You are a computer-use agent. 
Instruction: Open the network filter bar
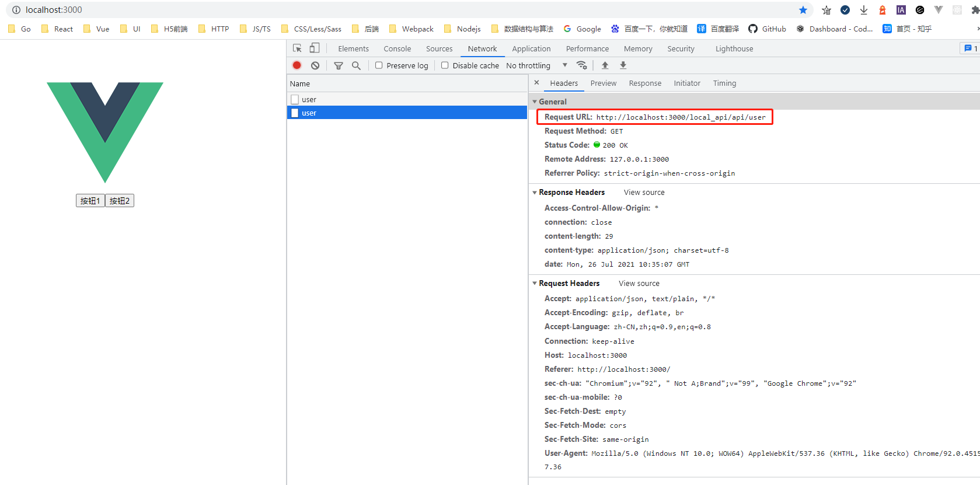pos(339,65)
